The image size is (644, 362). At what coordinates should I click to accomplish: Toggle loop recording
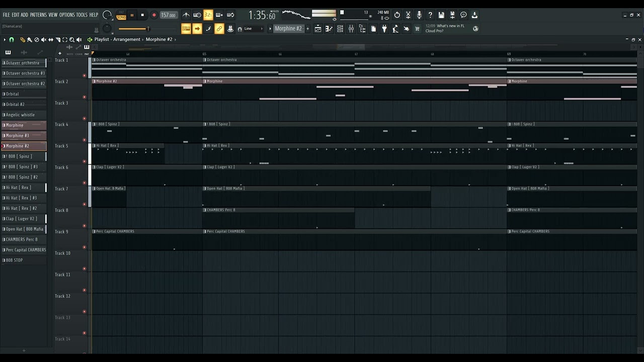(x=230, y=15)
